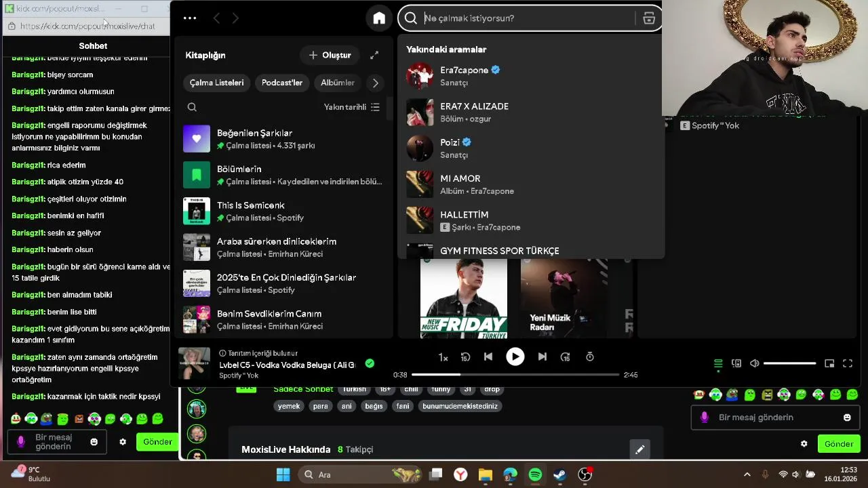Select the Albümler filter chip
868x488 pixels.
[x=338, y=83]
